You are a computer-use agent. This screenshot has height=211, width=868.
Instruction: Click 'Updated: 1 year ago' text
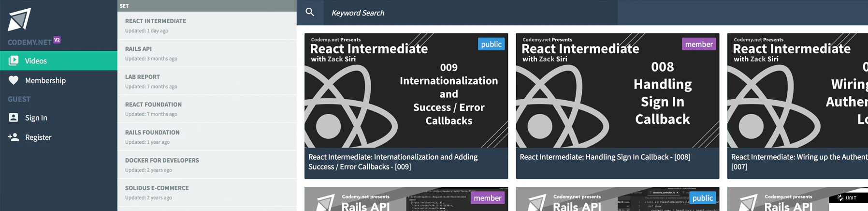[147, 142]
